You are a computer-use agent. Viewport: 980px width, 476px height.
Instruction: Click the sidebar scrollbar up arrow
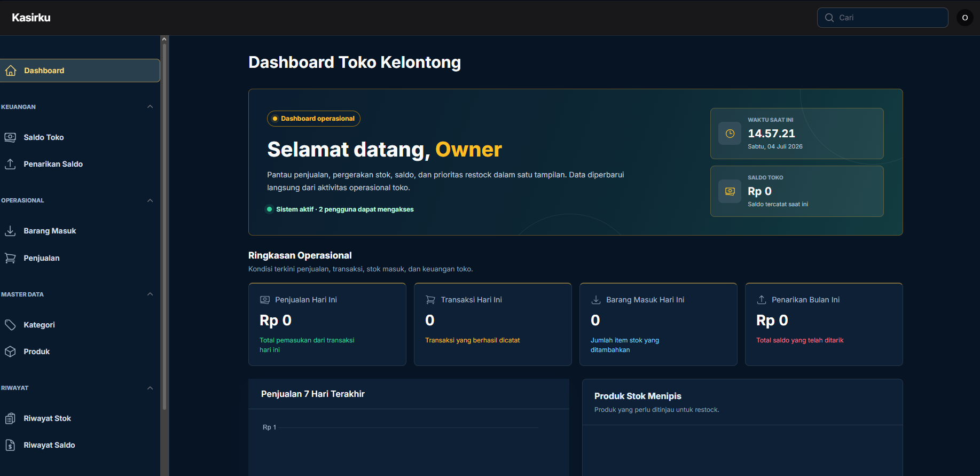point(164,39)
